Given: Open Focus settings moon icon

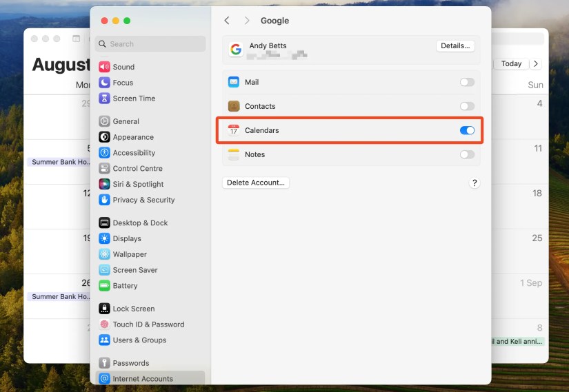Looking at the screenshot, I should [x=104, y=83].
